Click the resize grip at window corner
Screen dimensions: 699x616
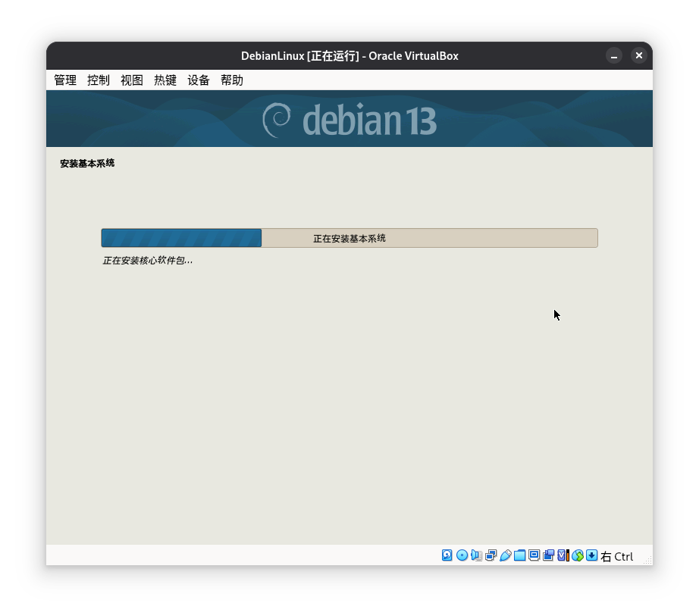(x=647, y=561)
